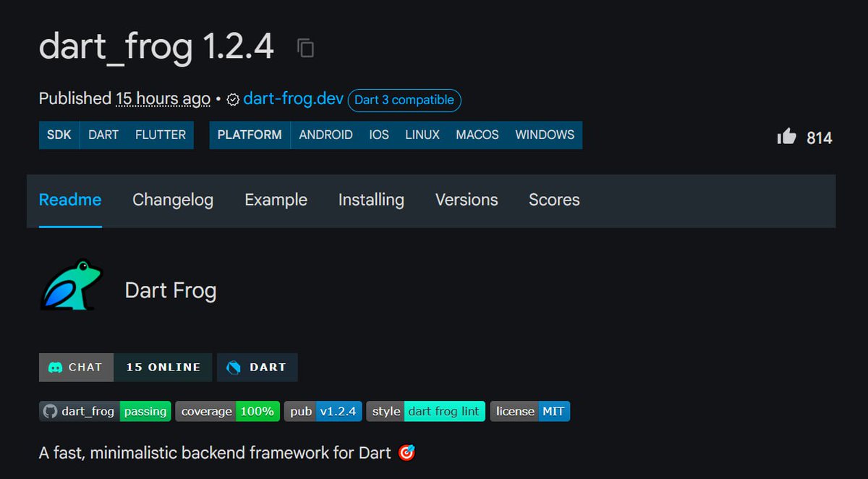Image resolution: width=868 pixels, height=479 pixels.
Task: Click the thumbs-up like icon
Action: pyautogui.click(x=786, y=136)
